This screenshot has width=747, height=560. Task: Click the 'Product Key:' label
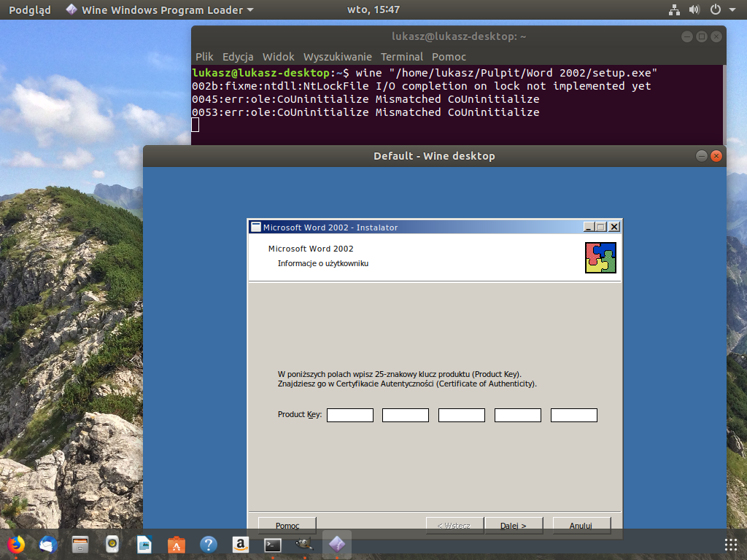(x=300, y=414)
